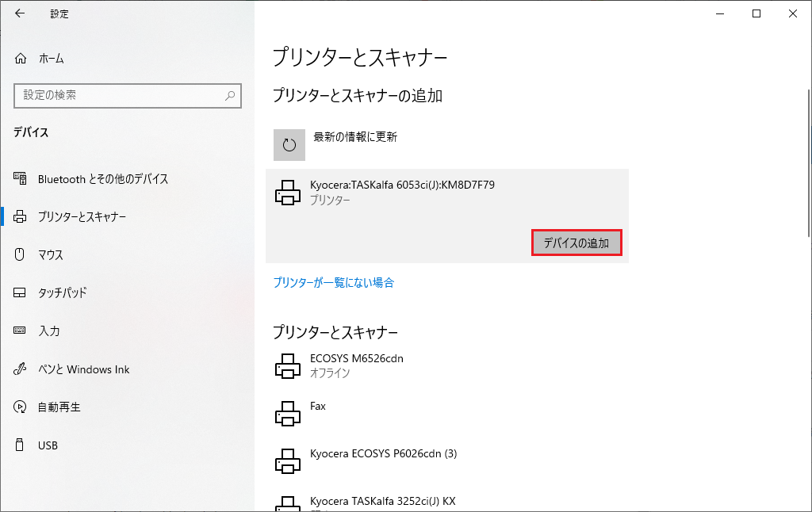Click the Kyocera TASKalfa 6053ci printer icon
The width and height of the screenshot is (812, 512).
[x=287, y=193]
